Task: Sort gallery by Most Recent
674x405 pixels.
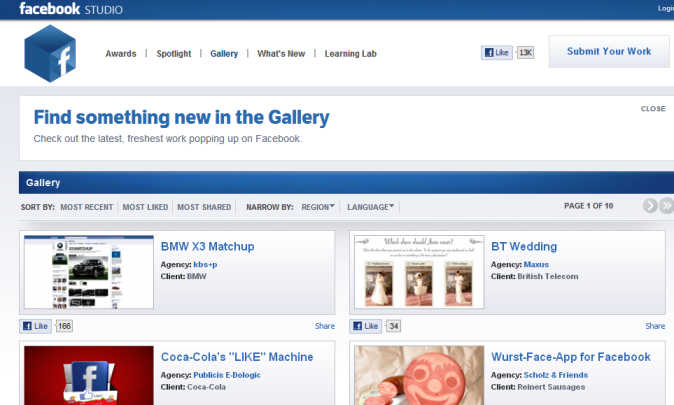Action: click(x=86, y=207)
